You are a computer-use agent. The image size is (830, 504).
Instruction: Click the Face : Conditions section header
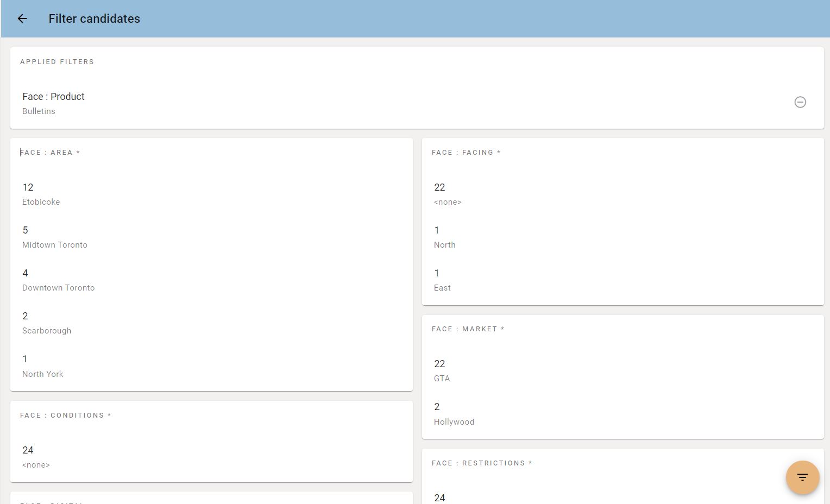[66, 415]
